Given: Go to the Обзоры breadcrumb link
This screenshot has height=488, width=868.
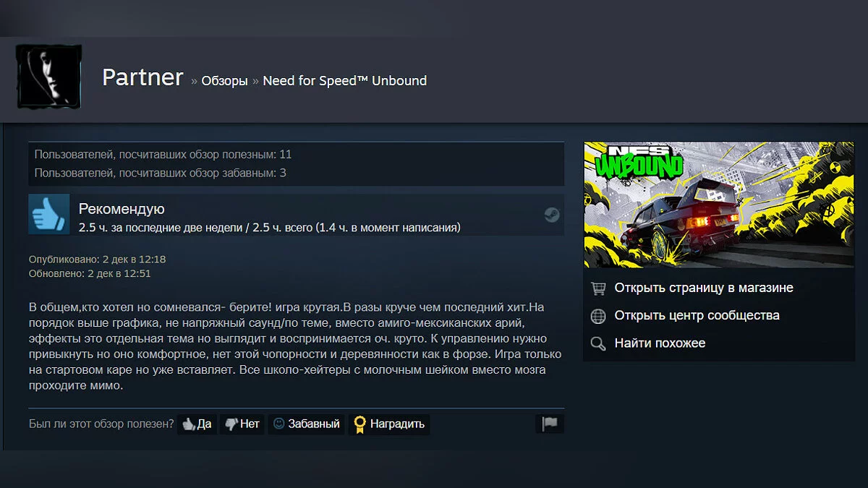Looking at the screenshot, I should [x=224, y=81].
